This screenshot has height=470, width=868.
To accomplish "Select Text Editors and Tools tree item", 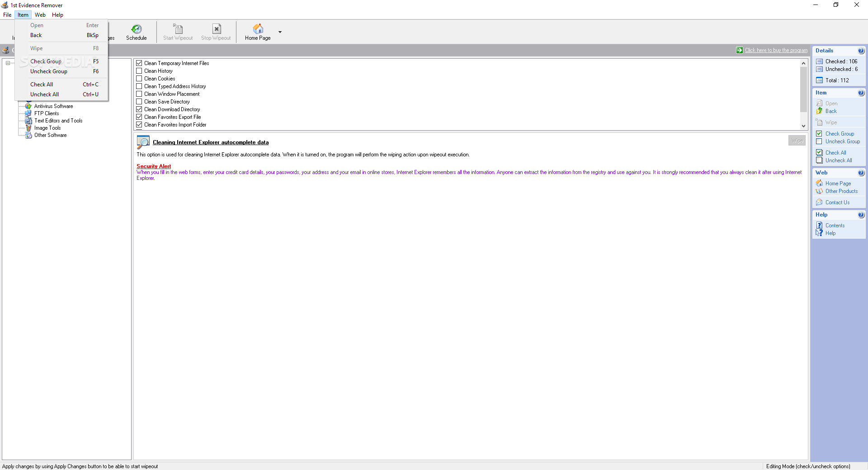I will [58, 121].
